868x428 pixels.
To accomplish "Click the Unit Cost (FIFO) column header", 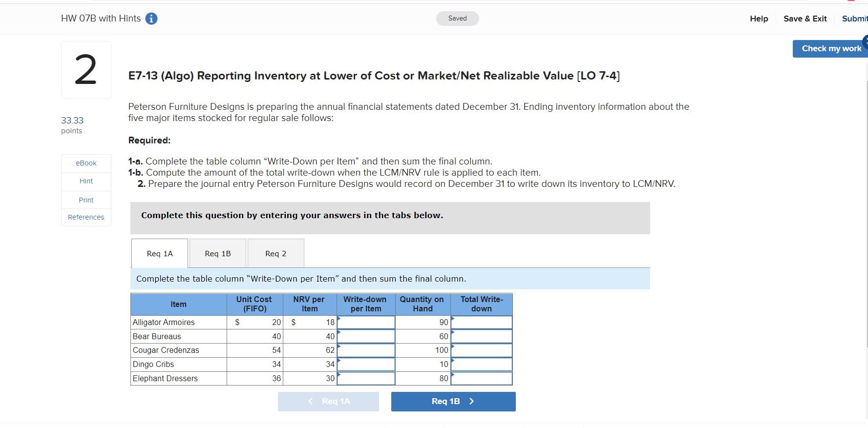I will 254,304.
